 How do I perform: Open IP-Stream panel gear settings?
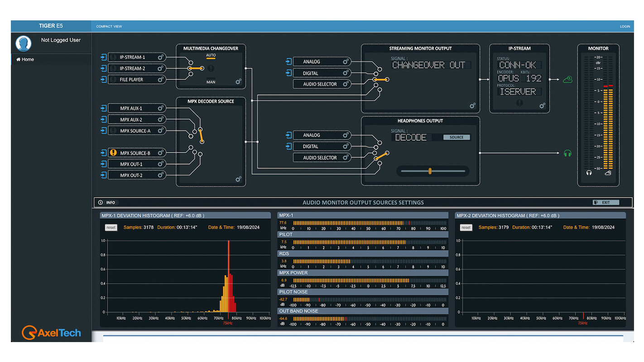coord(542,105)
